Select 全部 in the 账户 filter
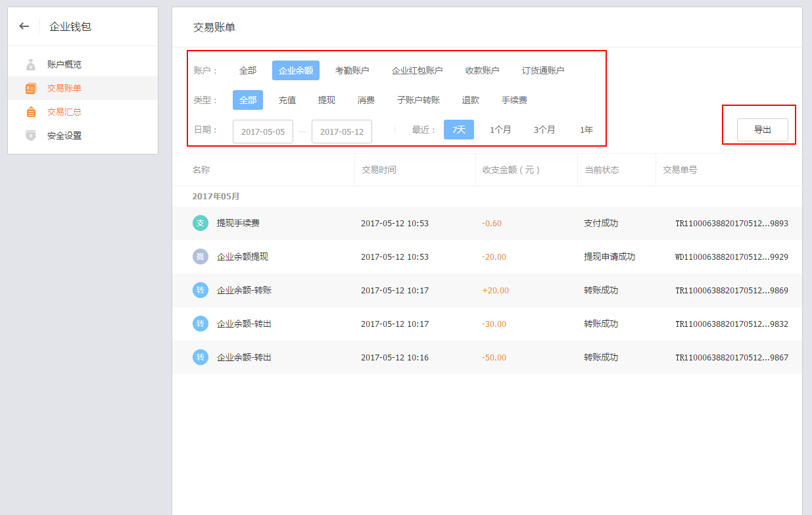Image resolution: width=812 pixels, height=515 pixels. coord(248,70)
